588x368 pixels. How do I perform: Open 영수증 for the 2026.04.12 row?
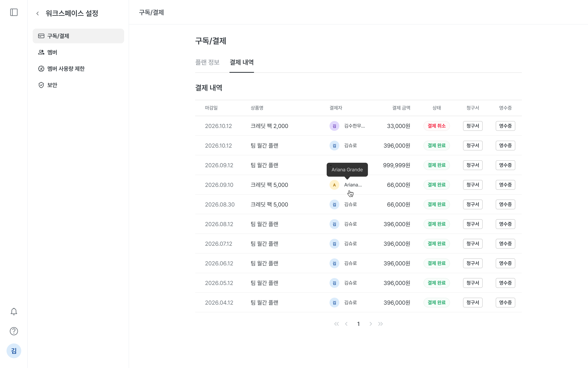pyautogui.click(x=505, y=303)
